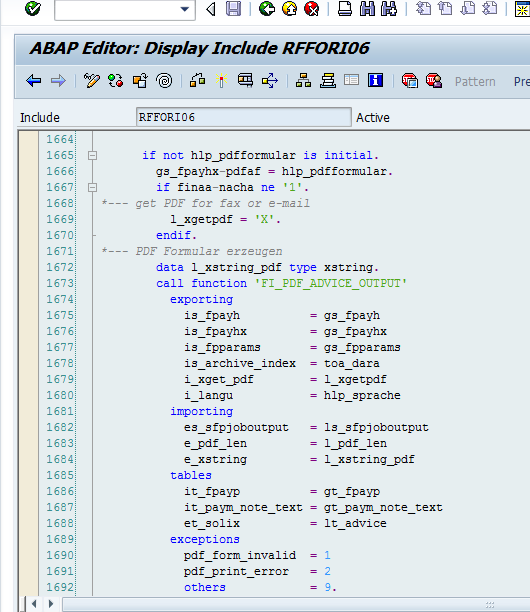Open the Display object list icon
Image resolution: width=530 pixels, height=612 pixels.
[303, 81]
